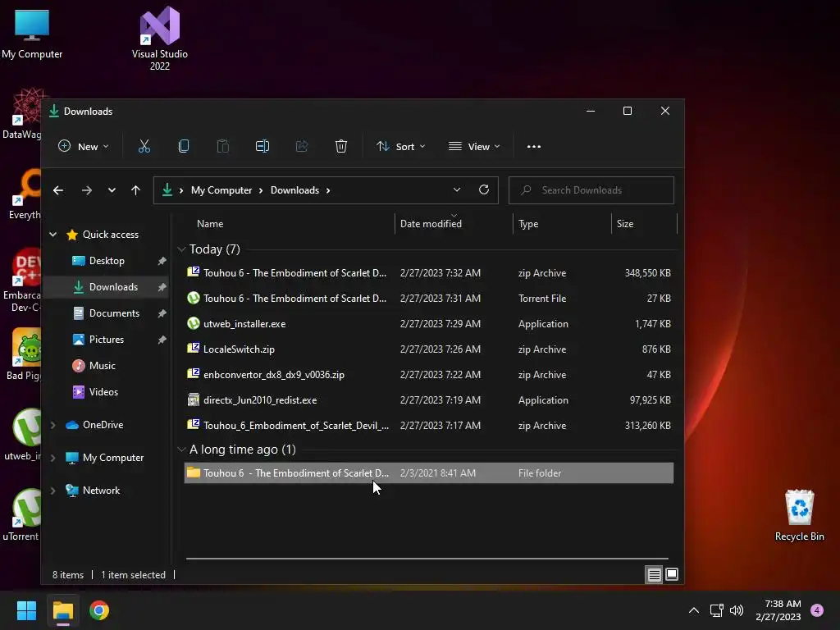
Task: Click the Rename icon in the toolbar
Action: pos(262,146)
